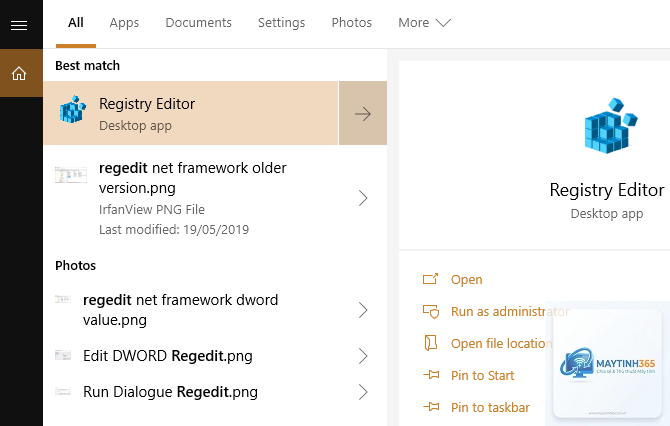670x426 pixels.
Task: Click thumbnail of Run Dialogue Regedit.png
Action: pyautogui.click(x=63, y=391)
